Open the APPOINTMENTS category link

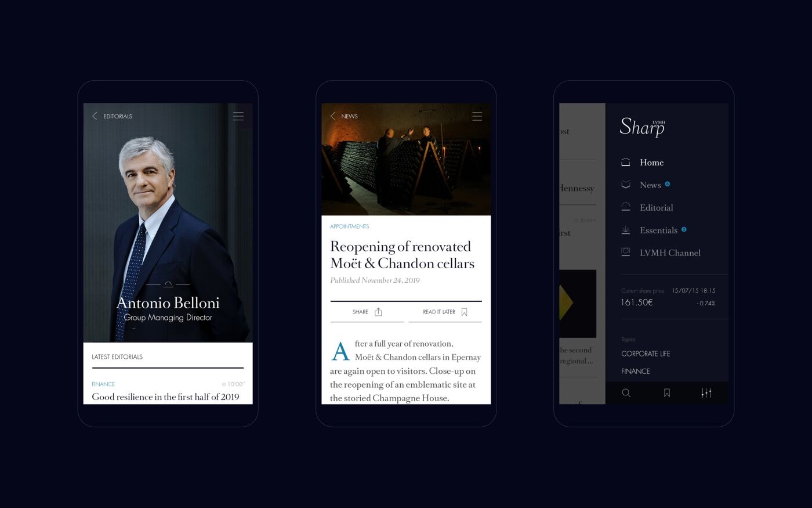point(349,226)
